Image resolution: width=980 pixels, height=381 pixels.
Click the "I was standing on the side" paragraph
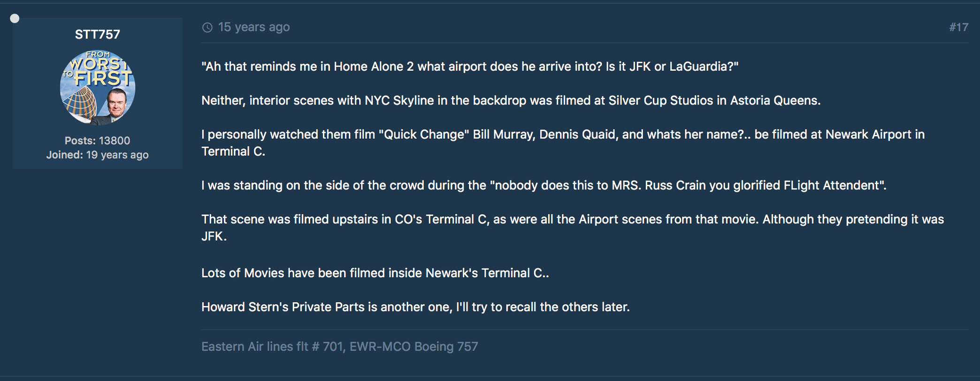(544, 185)
